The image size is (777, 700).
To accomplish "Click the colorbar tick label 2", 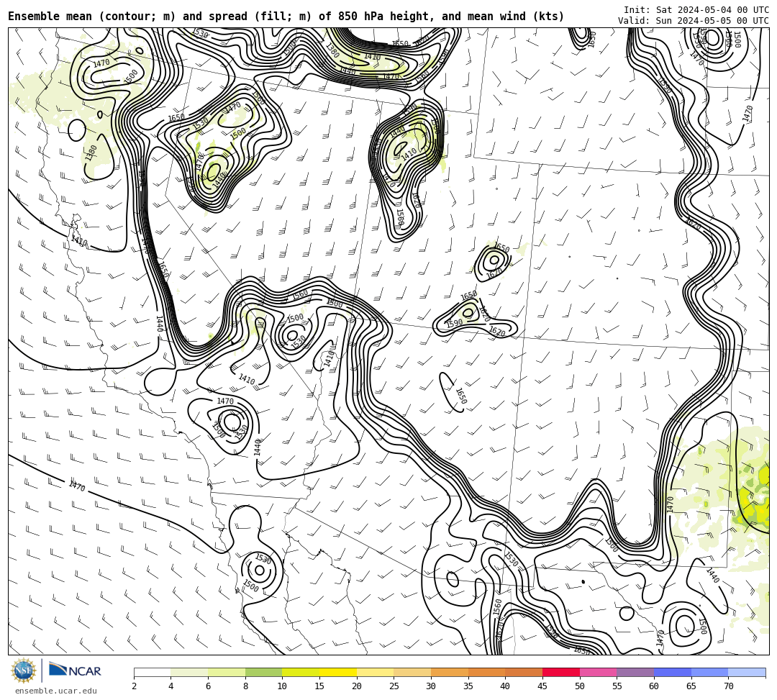I will tap(134, 686).
